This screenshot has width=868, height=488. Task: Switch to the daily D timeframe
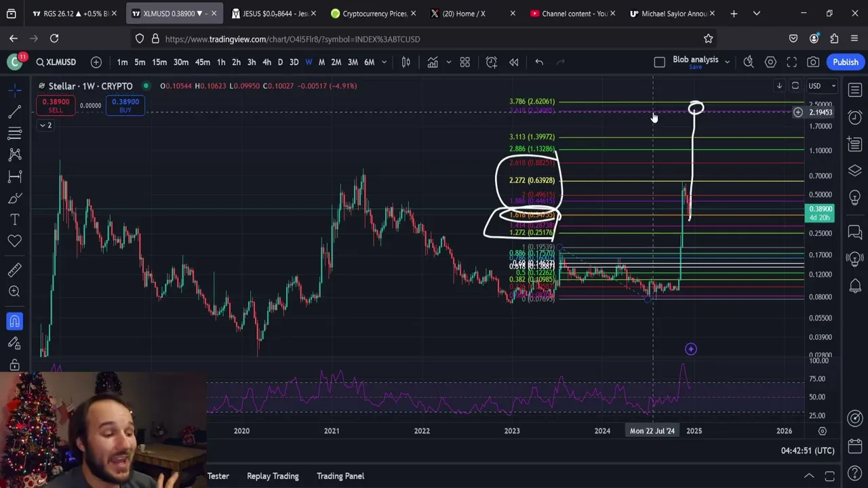coord(280,62)
